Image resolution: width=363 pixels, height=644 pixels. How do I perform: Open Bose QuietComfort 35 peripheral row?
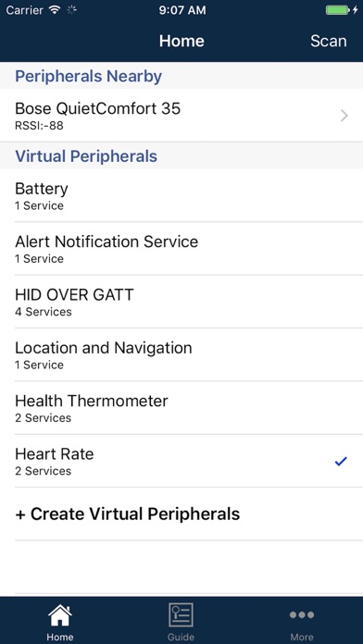(181, 116)
